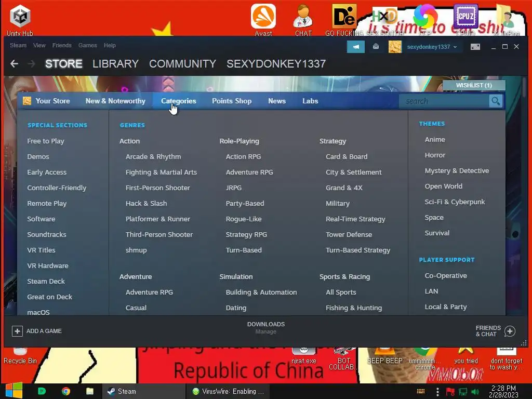Click Manage under DOWNLOADS
The image size is (532, 399).
coord(265,332)
